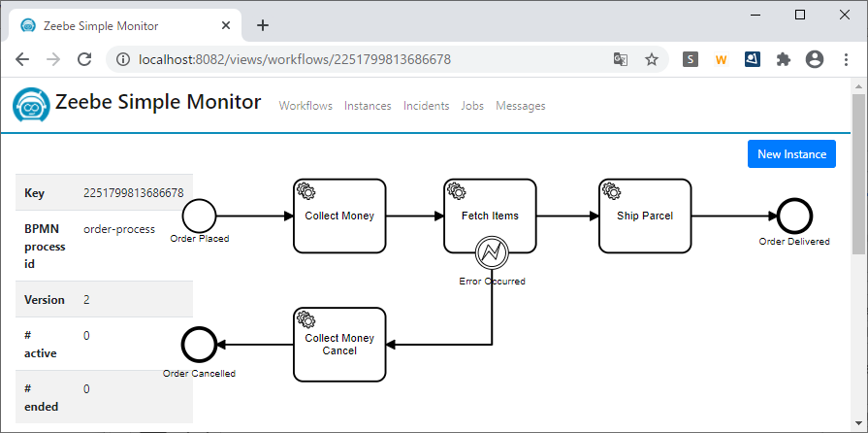The width and height of the screenshot is (868, 433).
Task: Select the Fetch Items task box
Action: coord(490,216)
